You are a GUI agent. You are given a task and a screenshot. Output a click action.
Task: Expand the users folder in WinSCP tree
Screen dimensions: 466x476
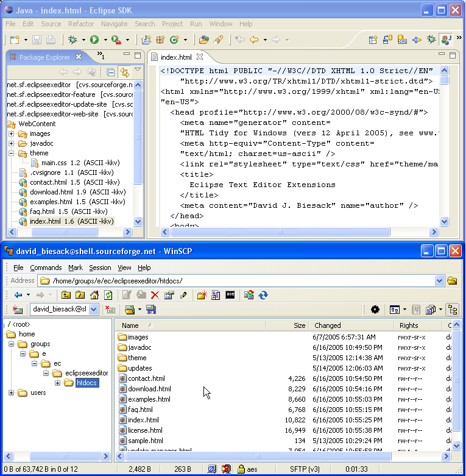point(12,393)
